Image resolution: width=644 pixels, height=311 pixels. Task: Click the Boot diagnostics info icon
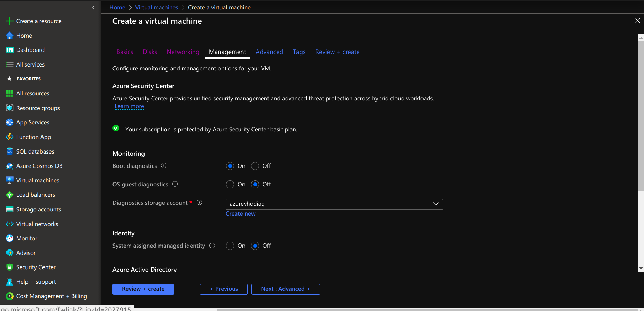pos(164,166)
